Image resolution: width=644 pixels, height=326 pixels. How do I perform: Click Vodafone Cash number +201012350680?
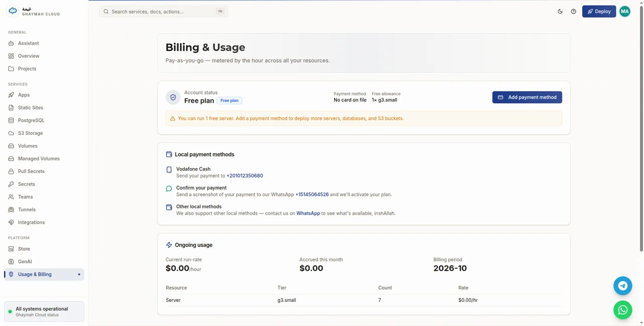pos(245,176)
